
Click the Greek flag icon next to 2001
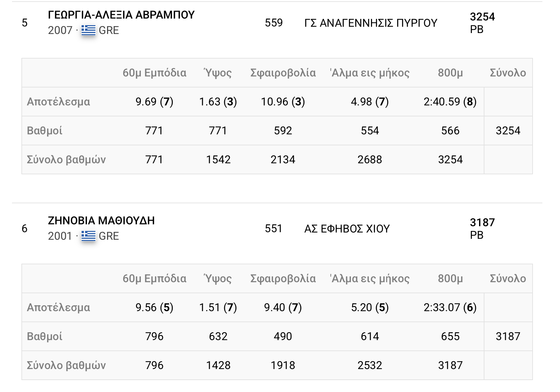[x=88, y=236]
